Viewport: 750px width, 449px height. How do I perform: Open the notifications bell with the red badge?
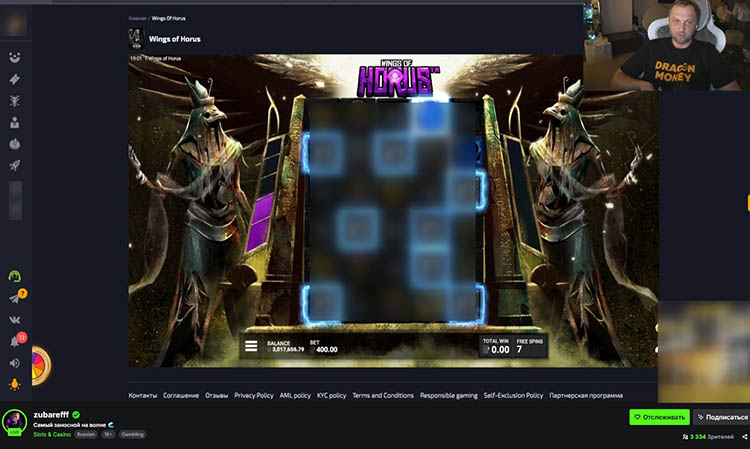(15, 341)
